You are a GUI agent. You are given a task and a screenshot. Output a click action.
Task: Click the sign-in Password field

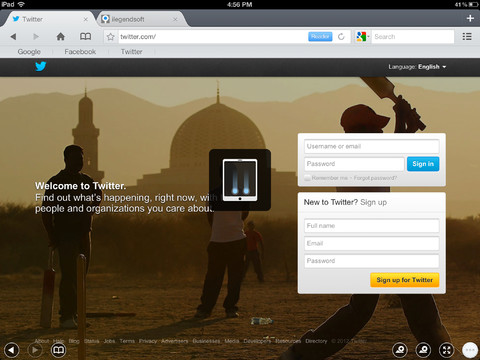[354, 164]
